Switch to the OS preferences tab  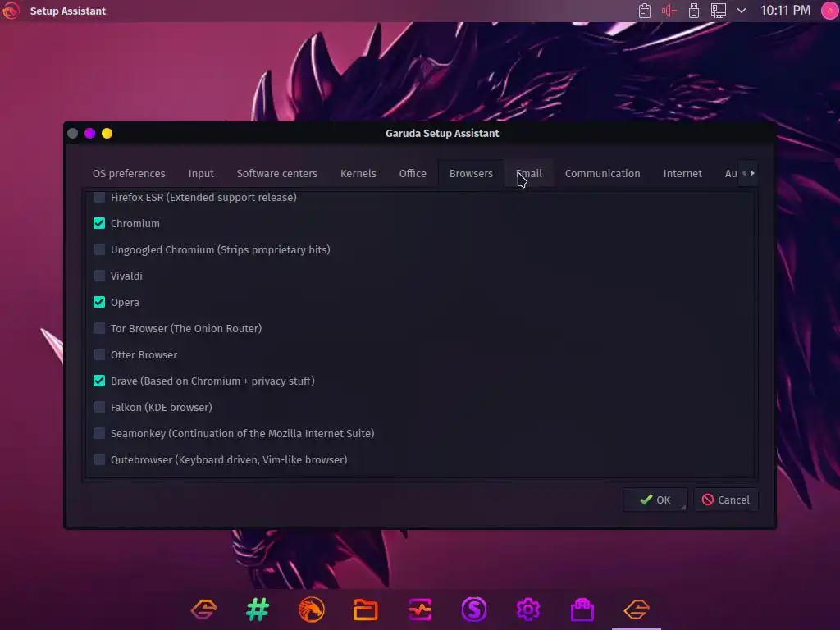[x=129, y=174]
